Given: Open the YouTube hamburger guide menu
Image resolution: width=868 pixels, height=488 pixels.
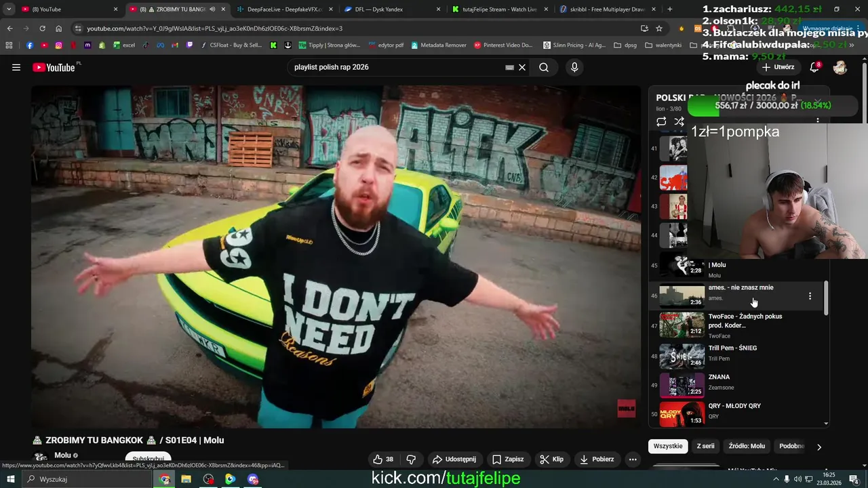Looking at the screenshot, I should (16, 67).
